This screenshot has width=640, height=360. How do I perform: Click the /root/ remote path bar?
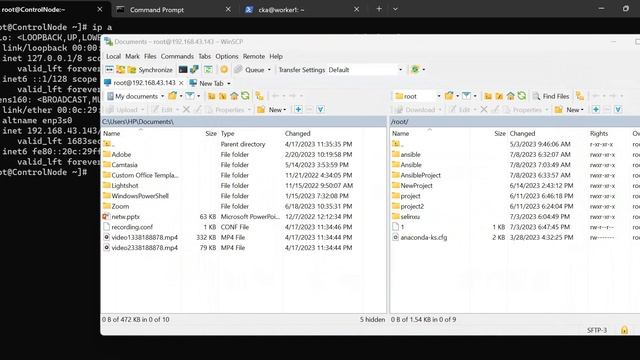(515, 122)
